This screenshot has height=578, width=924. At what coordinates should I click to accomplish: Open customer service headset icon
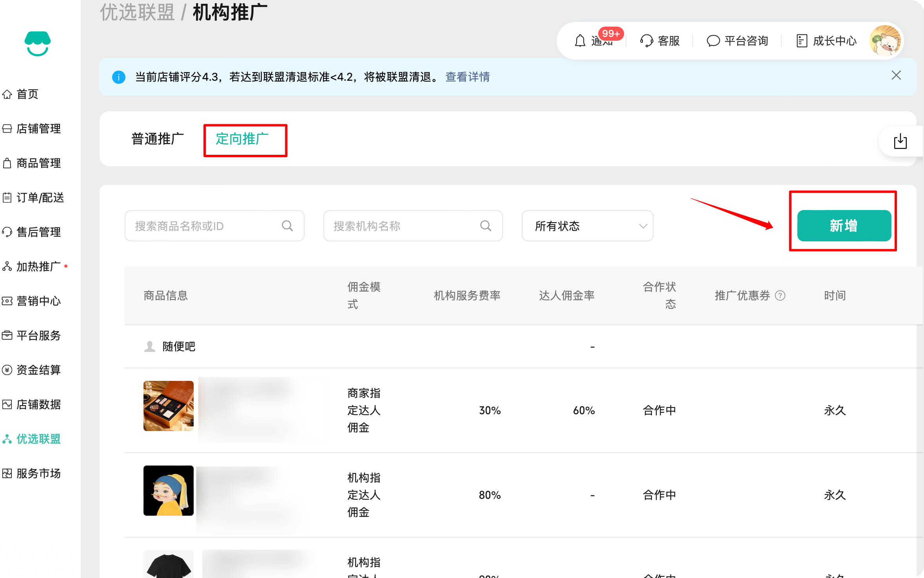(x=646, y=41)
